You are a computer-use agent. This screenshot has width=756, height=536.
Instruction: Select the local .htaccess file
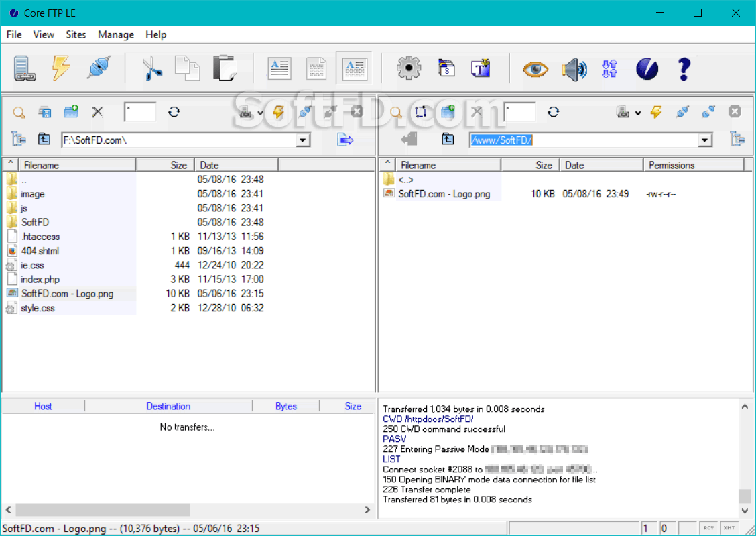click(x=40, y=236)
